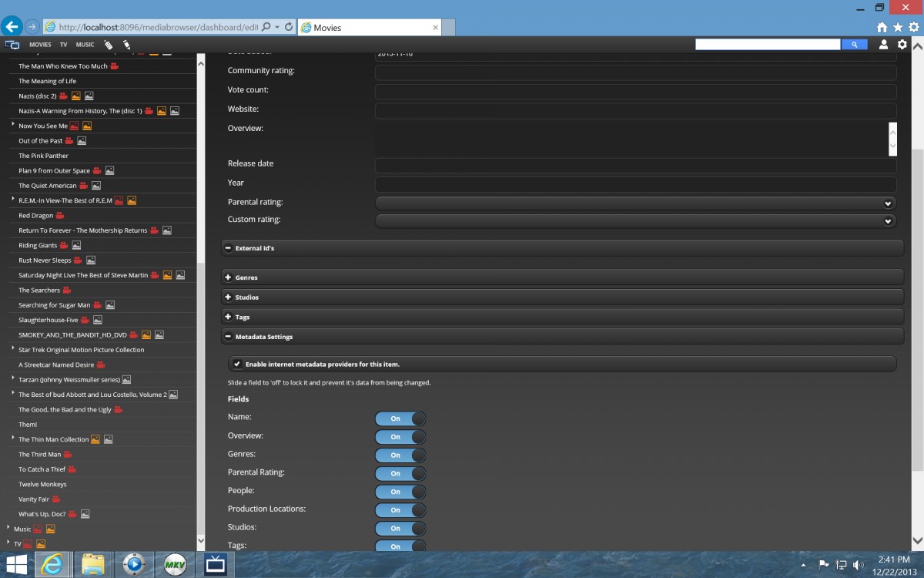Open the MOVIES menu in the header
Viewport: 924px width, 578px height.
40,45
